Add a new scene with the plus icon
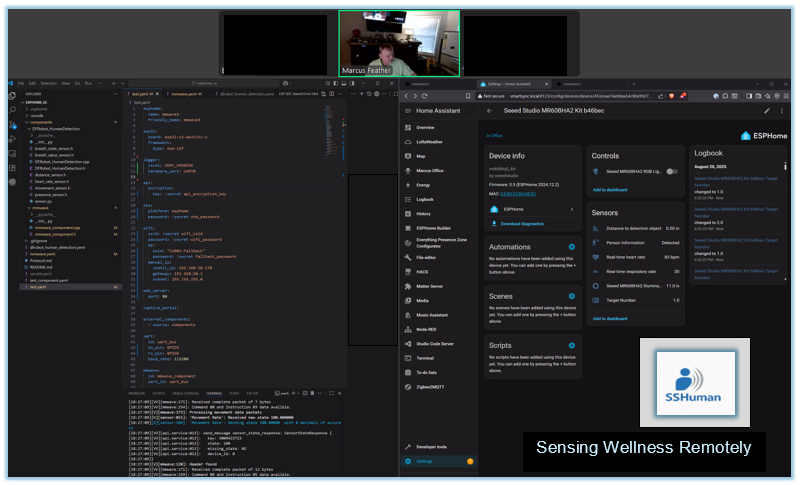Viewport: 802px width, 485px height. coord(571,296)
